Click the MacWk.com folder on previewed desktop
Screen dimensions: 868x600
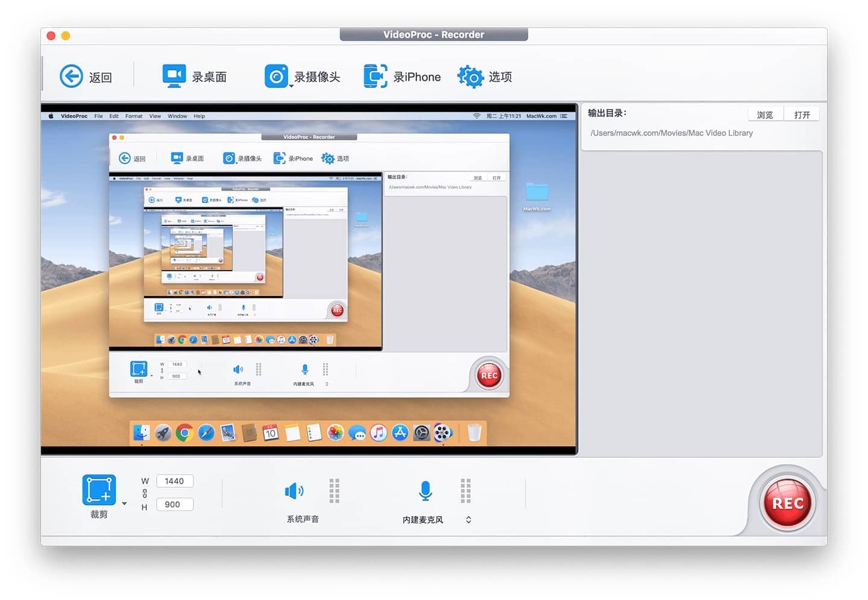(536, 197)
